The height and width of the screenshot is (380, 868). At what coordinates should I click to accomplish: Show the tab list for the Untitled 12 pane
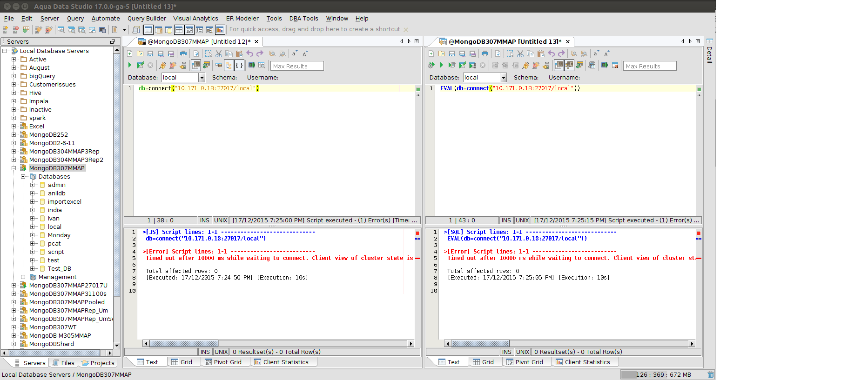point(417,41)
